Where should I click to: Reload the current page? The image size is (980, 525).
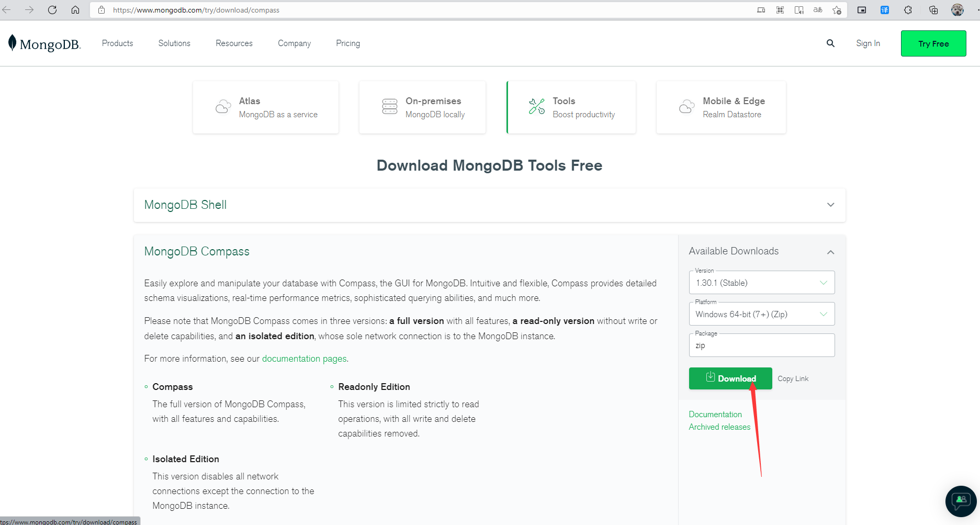point(52,10)
